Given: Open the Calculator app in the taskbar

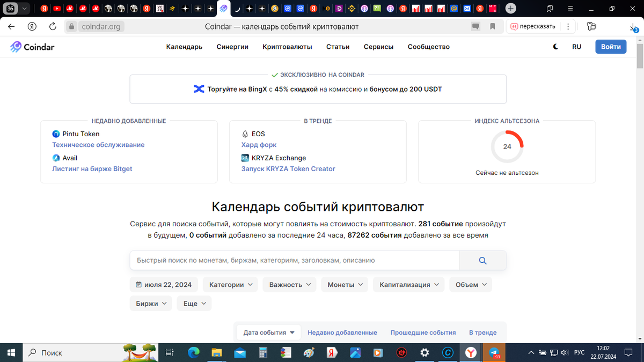Looking at the screenshot, I should (x=263, y=352).
